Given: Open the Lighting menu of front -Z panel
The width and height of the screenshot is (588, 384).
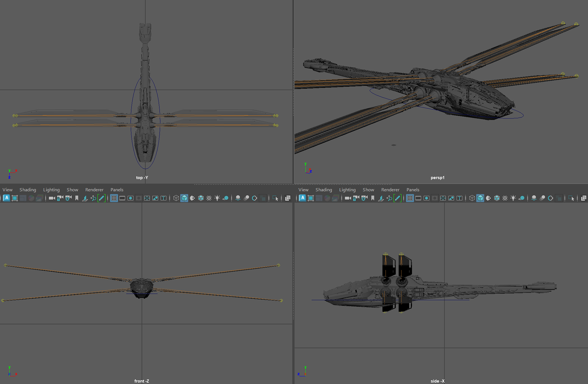Looking at the screenshot, I should [x=51, y=190].
